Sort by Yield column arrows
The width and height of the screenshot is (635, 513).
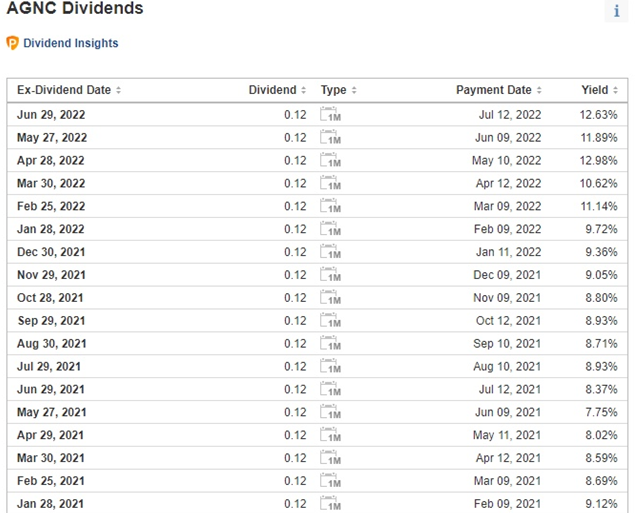click(x=616, y=90)
